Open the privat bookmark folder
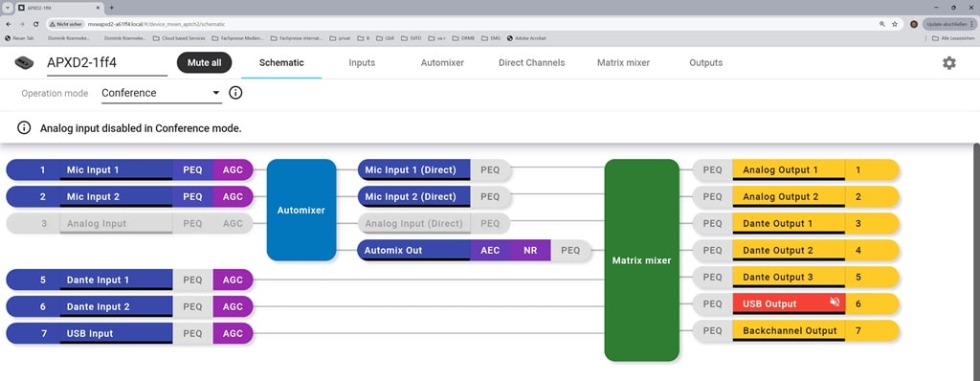The height and width of the screenshot is (381, 980). [340, 38]
